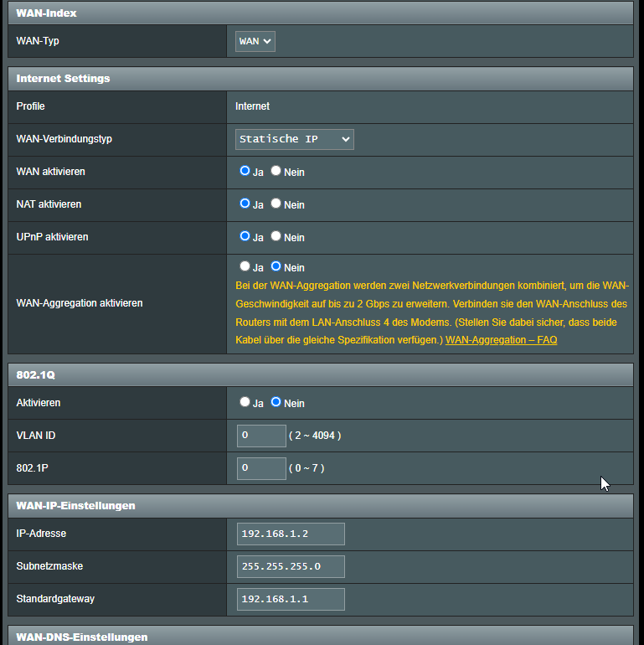
Task: Click the 'IP-Adresse' label
Action: point(41,534)
